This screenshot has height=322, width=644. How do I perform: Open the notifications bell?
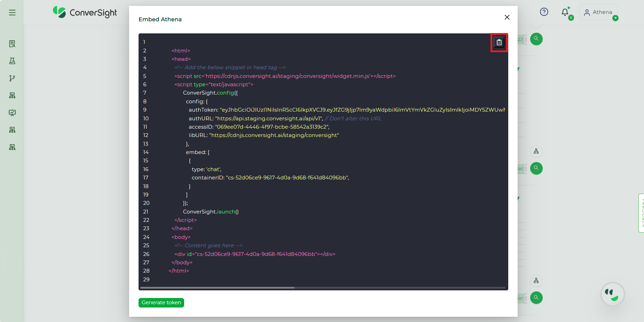(565, 13)
